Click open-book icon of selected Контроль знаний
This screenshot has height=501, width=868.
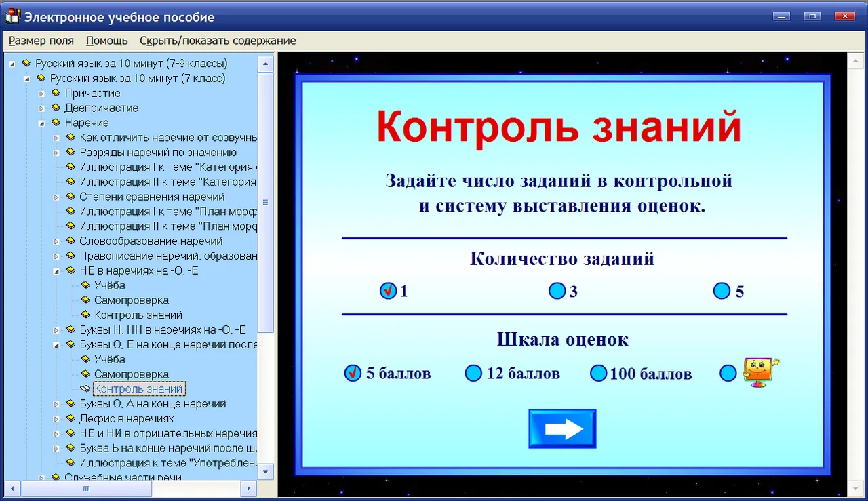click(x=85, y=389)
